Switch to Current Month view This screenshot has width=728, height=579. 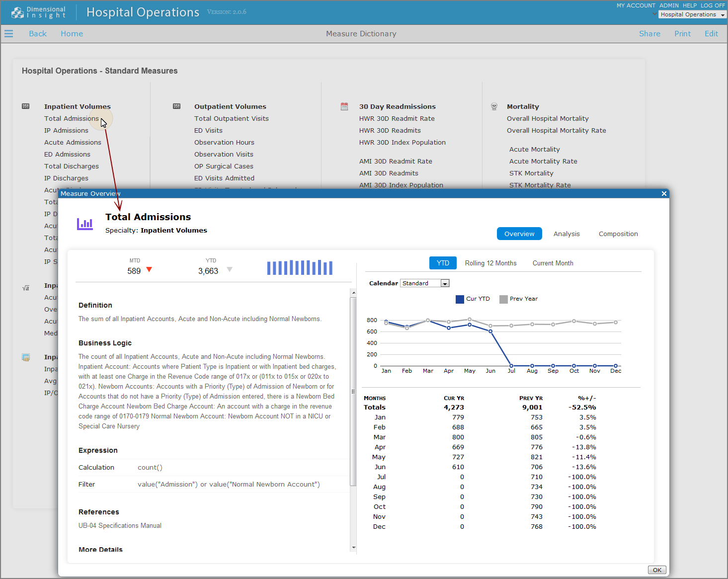pos(553,263)
